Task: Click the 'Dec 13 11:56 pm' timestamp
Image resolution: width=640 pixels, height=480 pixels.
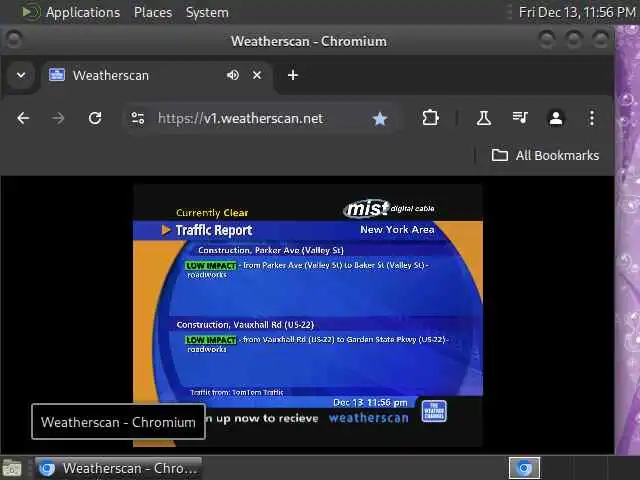Action: pos(370,403)
